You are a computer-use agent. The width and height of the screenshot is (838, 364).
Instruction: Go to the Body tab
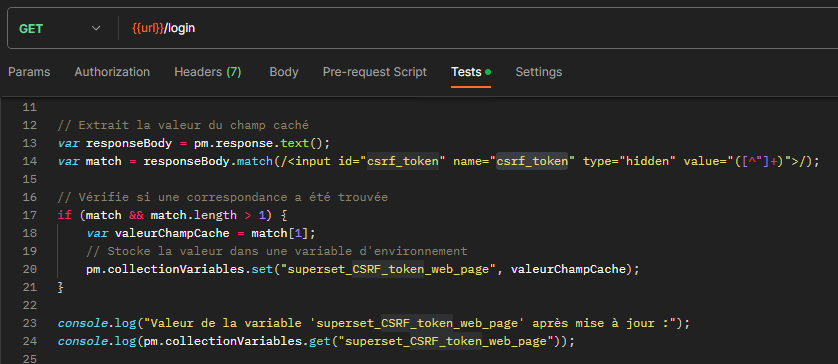coord(284,72)
